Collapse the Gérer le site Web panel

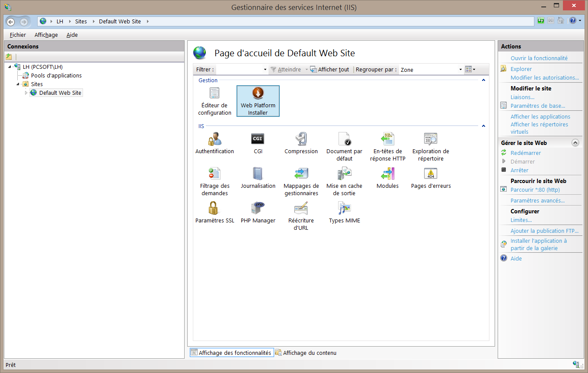pos(575,143)
